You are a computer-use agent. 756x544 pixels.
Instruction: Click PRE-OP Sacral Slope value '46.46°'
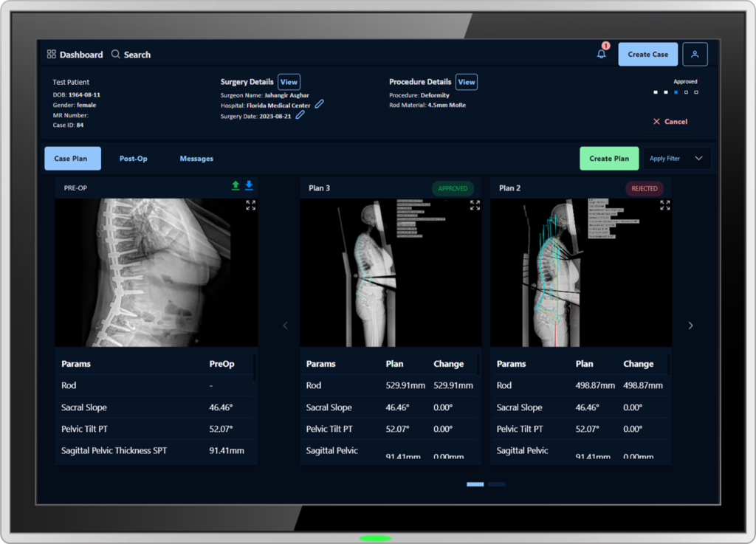pos(221,407)
